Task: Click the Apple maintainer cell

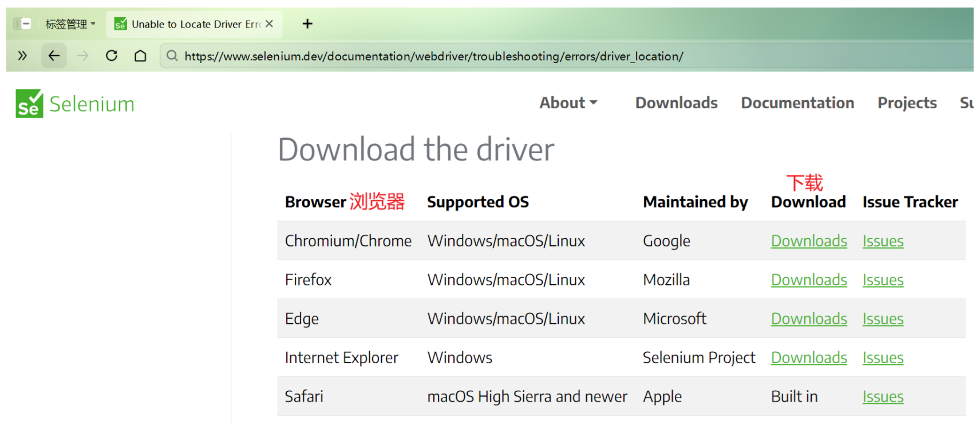Action: [662, 397]
